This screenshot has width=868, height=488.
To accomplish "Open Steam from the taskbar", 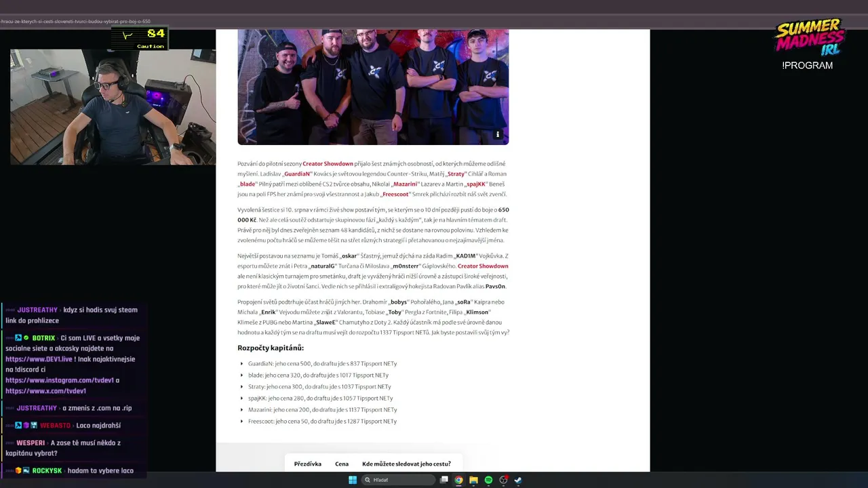I will 518,480.
